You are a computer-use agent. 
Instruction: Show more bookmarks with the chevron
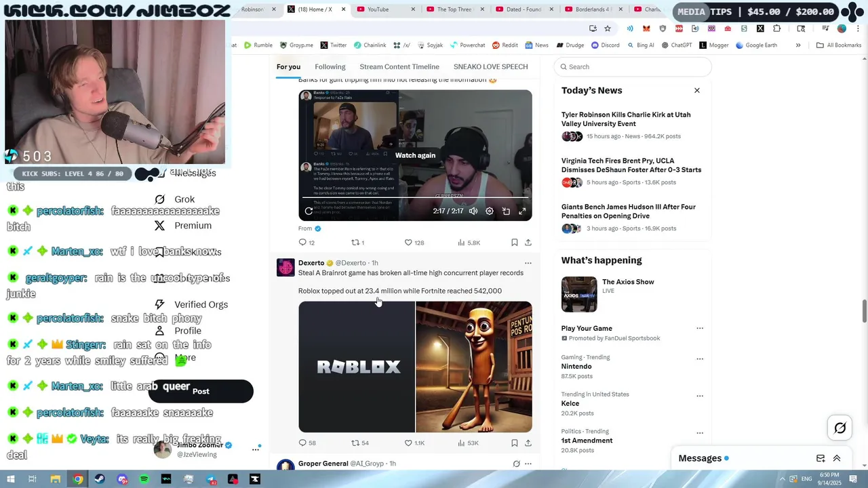(798, 45)
